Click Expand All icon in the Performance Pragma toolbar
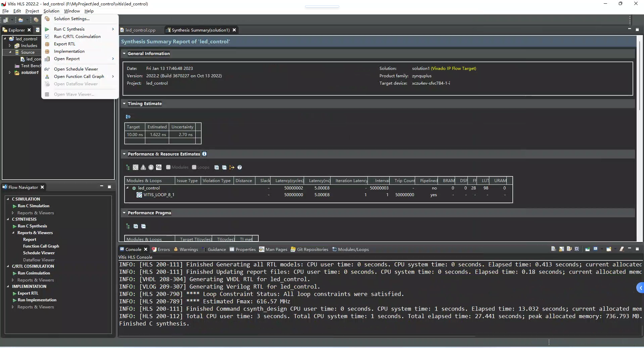 [136, 226]
